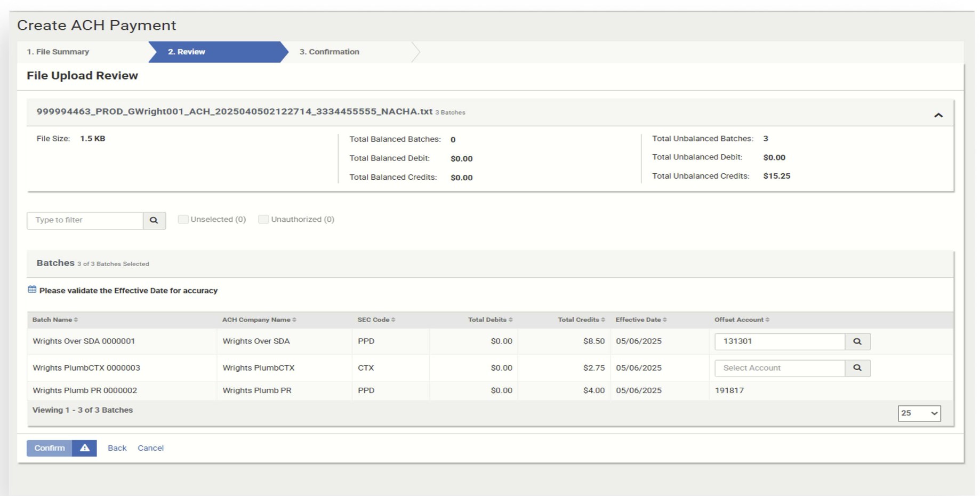Open account lookup for Wrights PlumbCTX
Image resolution: width=980 pixels, height=496 pixels.
point(857,368)
